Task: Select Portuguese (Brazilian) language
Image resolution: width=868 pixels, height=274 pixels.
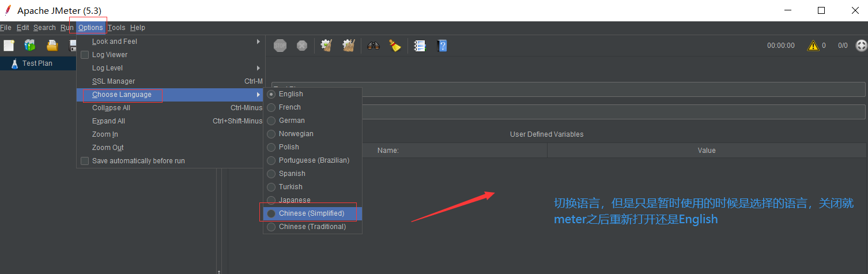Action: (x=312, y=160)
